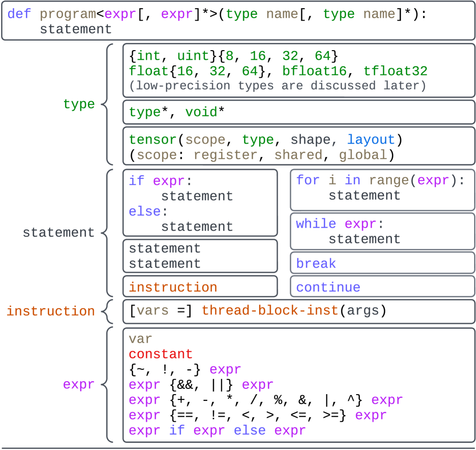
Task: Click the 'statement' category label on the left
Action: pos(59,232)
